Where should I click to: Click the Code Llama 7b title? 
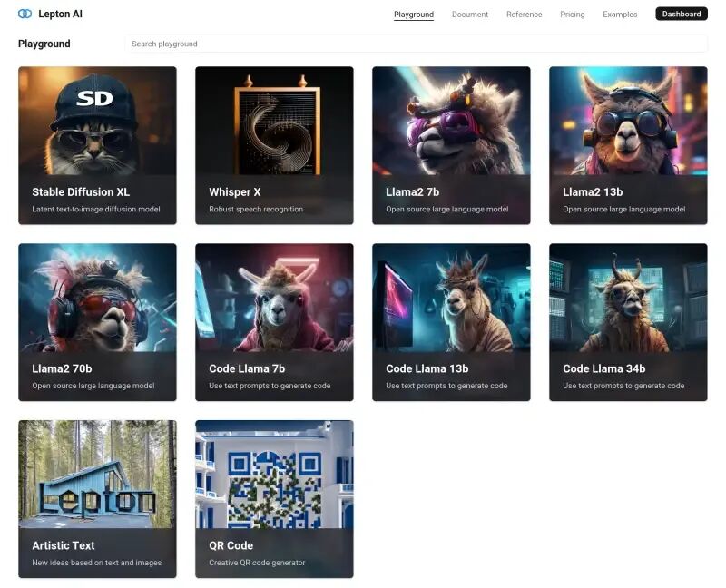click(x=247, y=368)
